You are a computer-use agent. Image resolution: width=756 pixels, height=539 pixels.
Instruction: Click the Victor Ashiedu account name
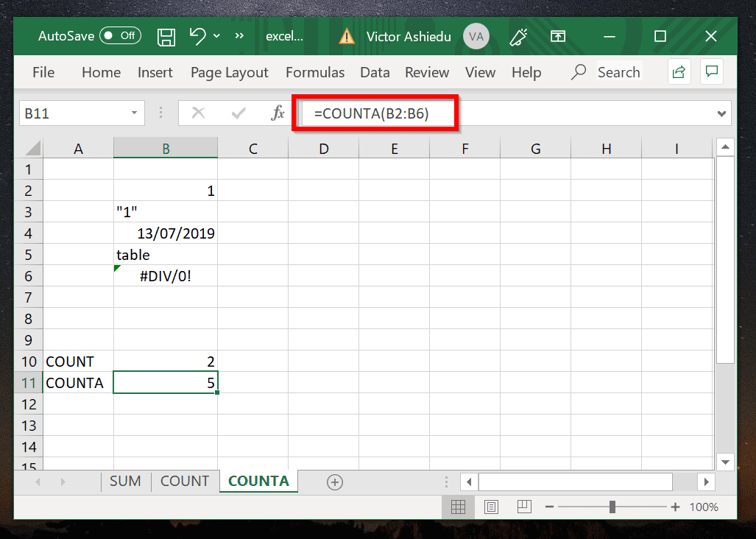pos(409,36)
